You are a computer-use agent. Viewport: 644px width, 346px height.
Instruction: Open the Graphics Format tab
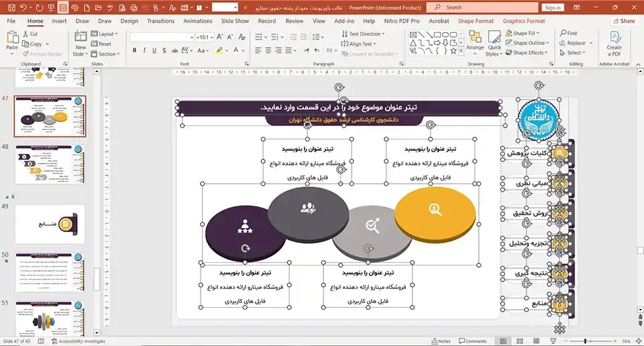tap(524, 21)
